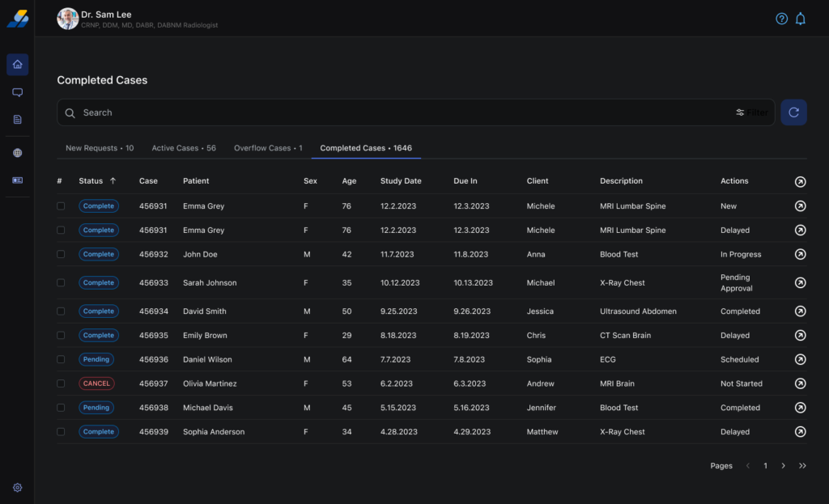The image size is (829, 504).
Task: Jump to last page double chevron
Action: [x=802, y=466]
